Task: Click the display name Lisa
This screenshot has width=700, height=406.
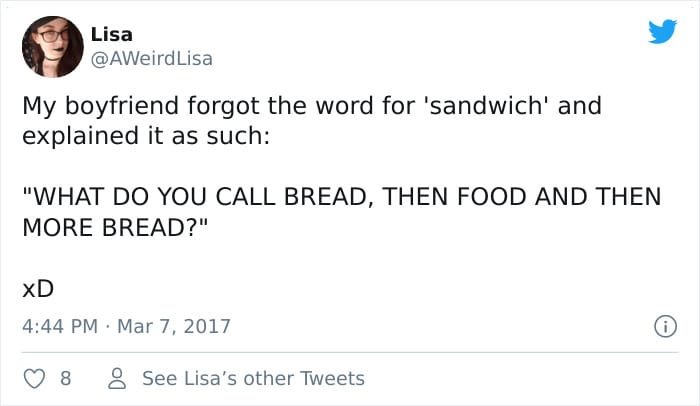Action: point(112,34)
